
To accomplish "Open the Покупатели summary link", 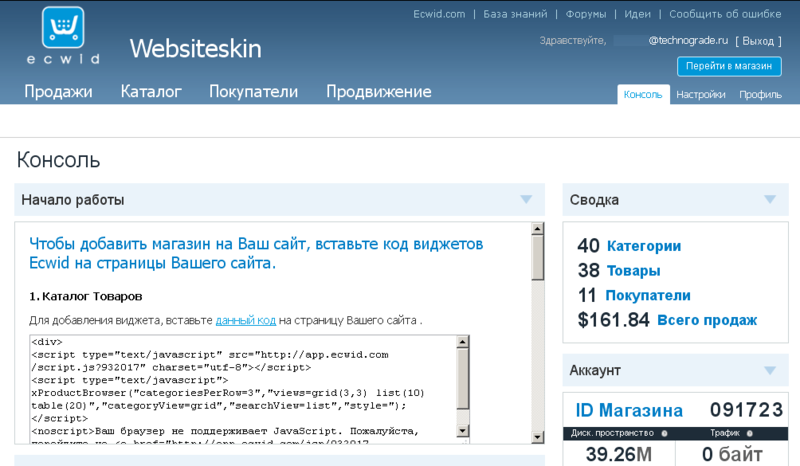I will 648,296.
